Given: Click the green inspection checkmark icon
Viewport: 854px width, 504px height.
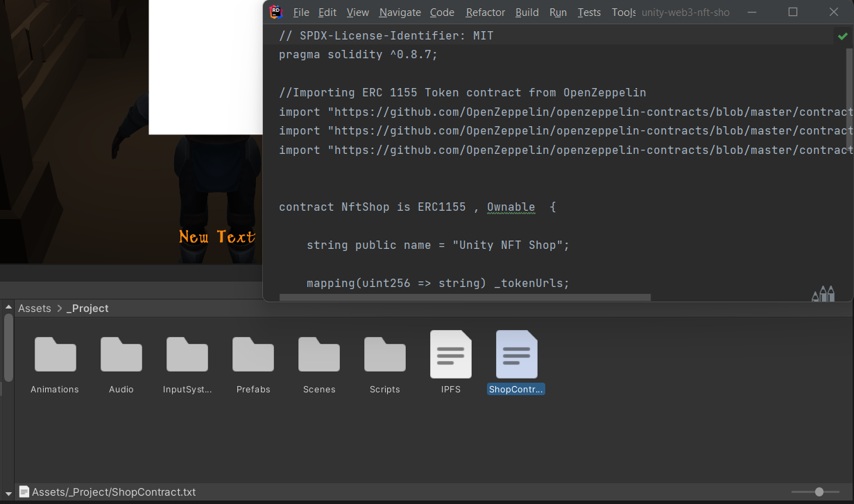Looking at the screenshot, I should tap(842, 36).
